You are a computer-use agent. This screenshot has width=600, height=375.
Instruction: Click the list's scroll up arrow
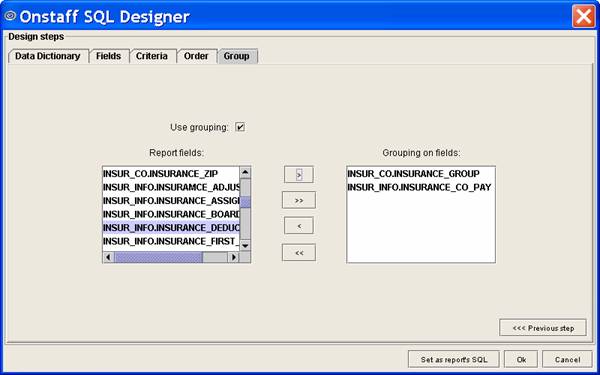[x=245, y=172]
